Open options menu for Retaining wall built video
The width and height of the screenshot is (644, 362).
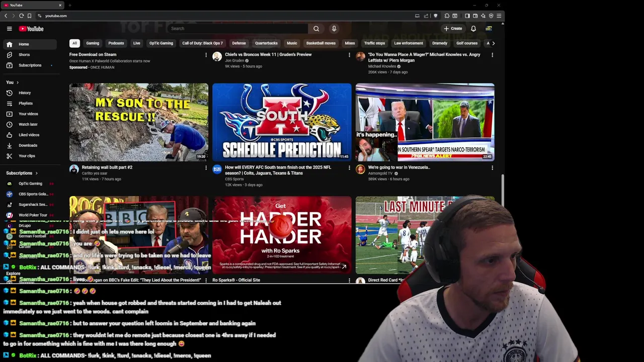click(206, 167)
